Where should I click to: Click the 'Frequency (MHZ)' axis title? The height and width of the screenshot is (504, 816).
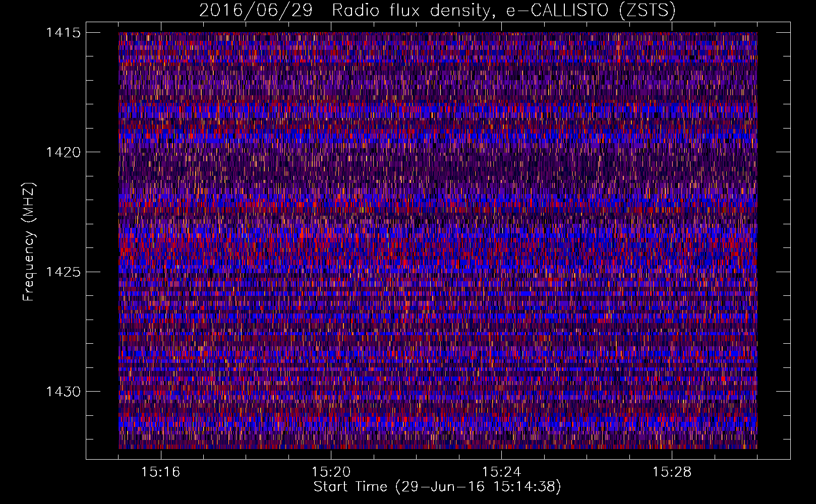[29, 242]
